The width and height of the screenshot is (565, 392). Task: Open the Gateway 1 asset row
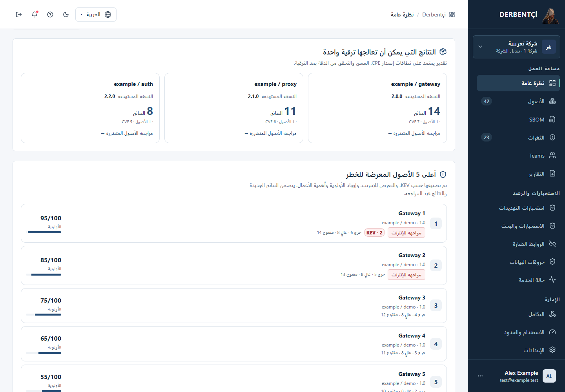(x=234, y=223)
